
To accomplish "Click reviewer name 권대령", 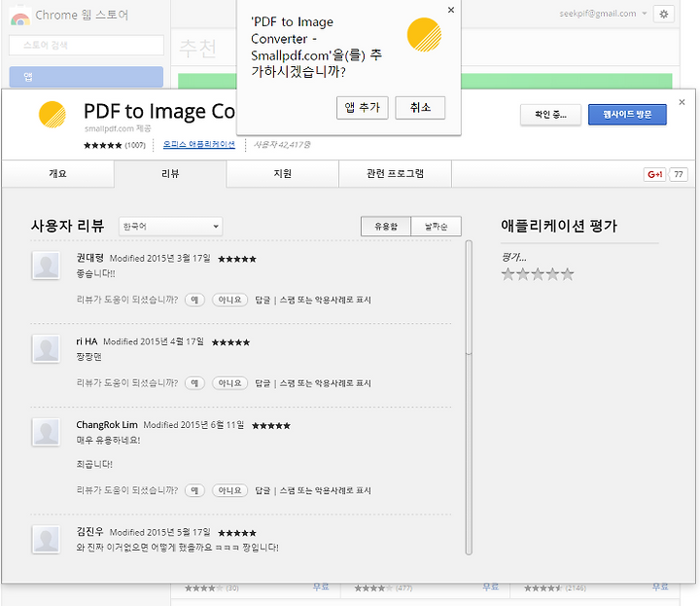I will click(89, 258).
